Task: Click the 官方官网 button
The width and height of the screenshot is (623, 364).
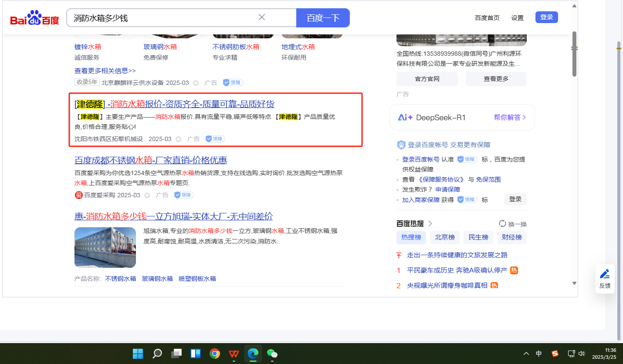Action: (427, 79)
